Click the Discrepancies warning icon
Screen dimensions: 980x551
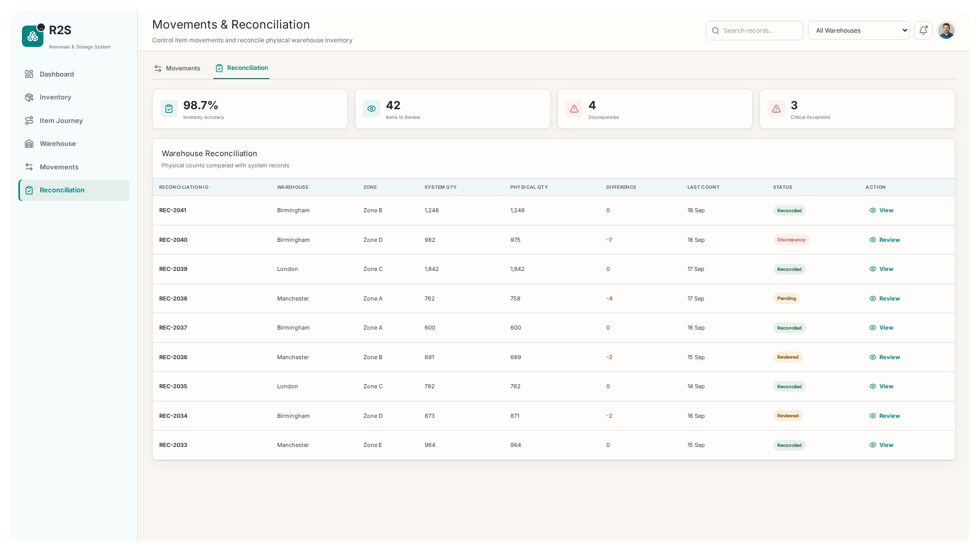coord(574,109)
